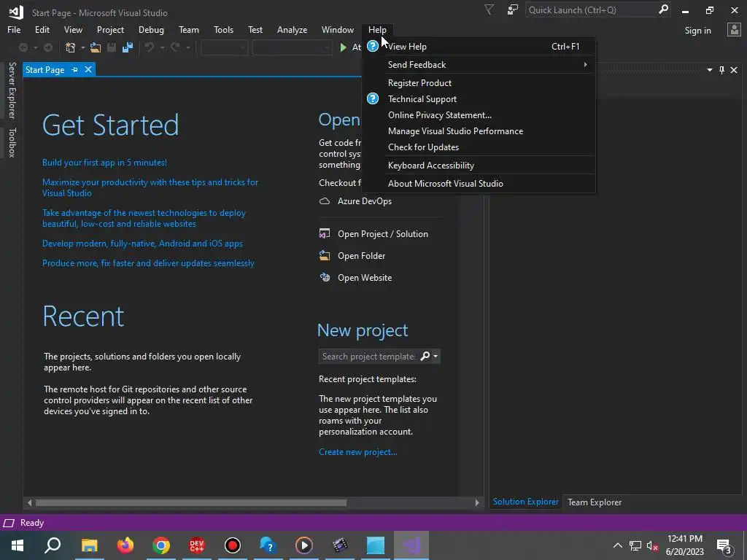The image size is (747, 560).
Task: Expand the Undo history dropdown arrow
Action: tap(162, 47)
